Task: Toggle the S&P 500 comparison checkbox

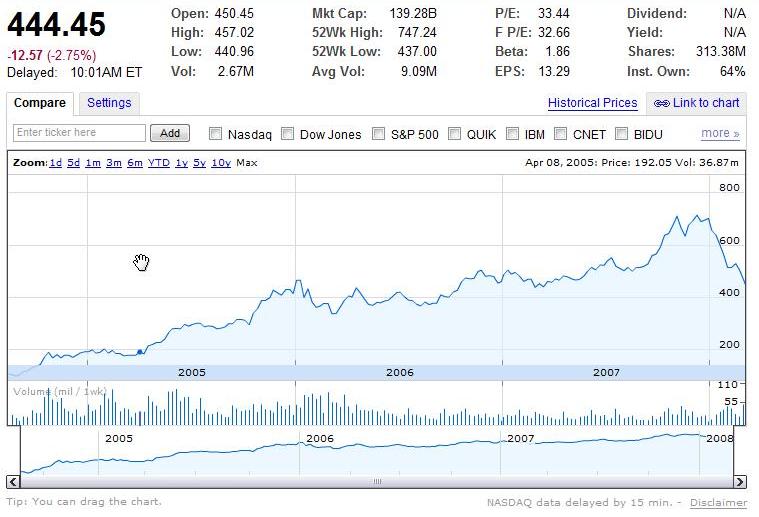Action: 379,134
